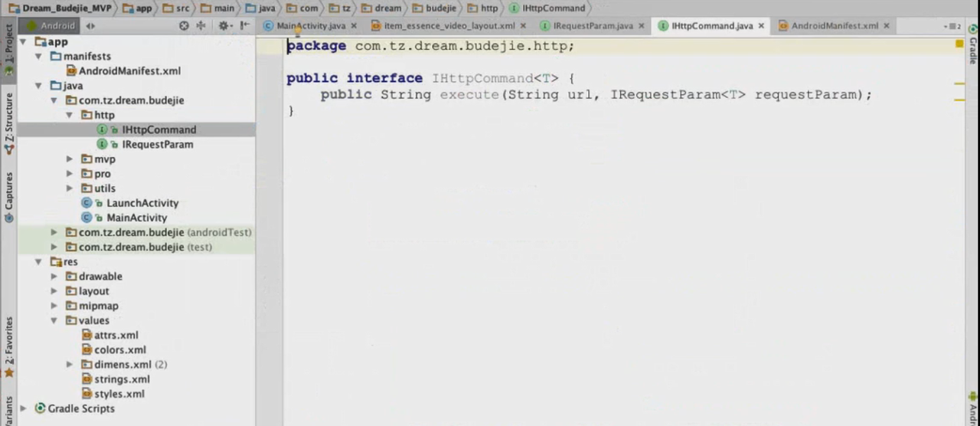The height and width of the screenshot is (426, 980).
Task: Click the src breadcrumb folder
Action: [x=176, y=8]
